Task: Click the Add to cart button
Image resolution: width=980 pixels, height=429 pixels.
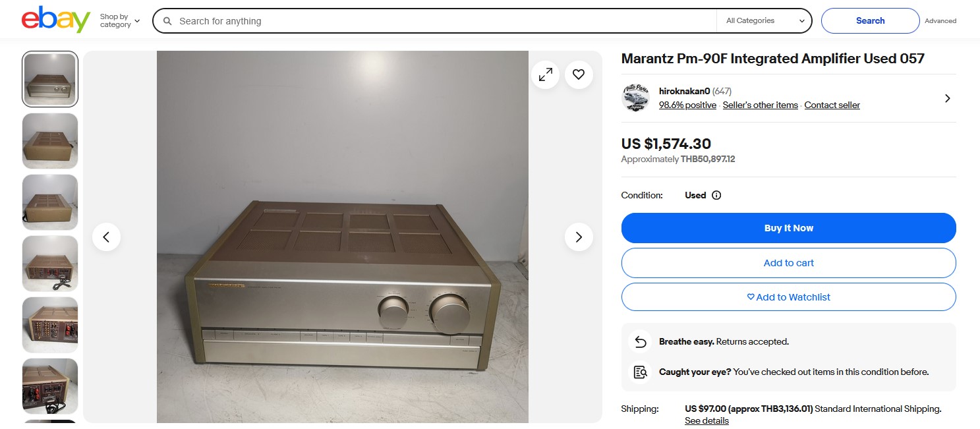Action: [x=788, y=263]
